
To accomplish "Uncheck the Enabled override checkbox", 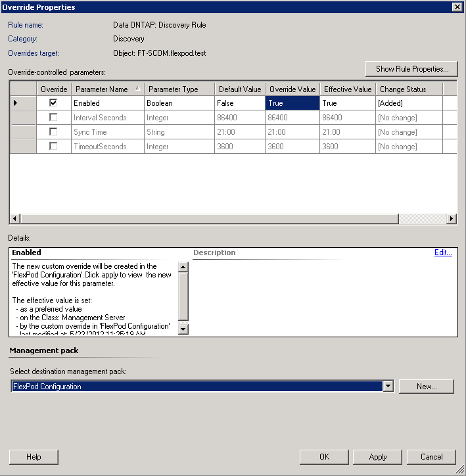I will [x=53, y=103].
